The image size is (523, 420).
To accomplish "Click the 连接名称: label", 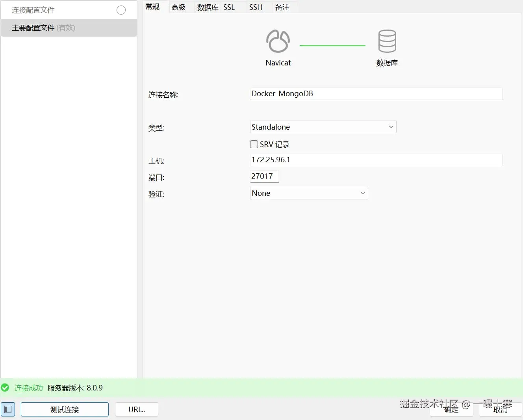I will coord(163,95).
